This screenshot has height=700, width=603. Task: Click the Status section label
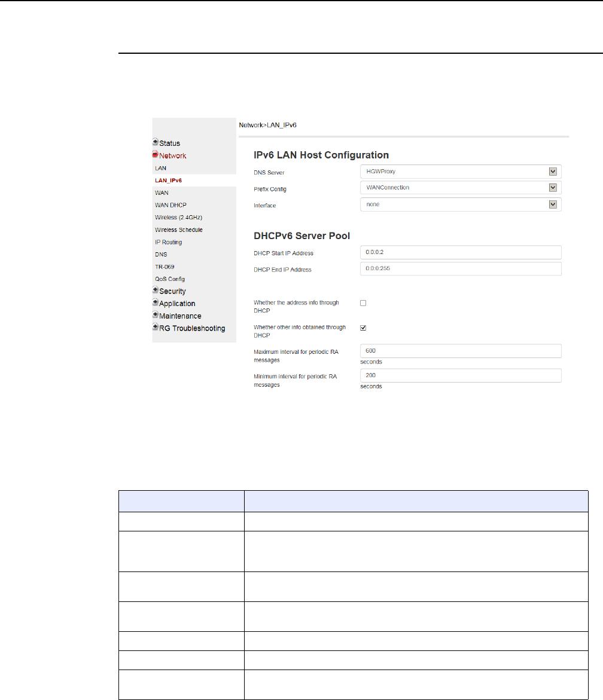[170, 143]
